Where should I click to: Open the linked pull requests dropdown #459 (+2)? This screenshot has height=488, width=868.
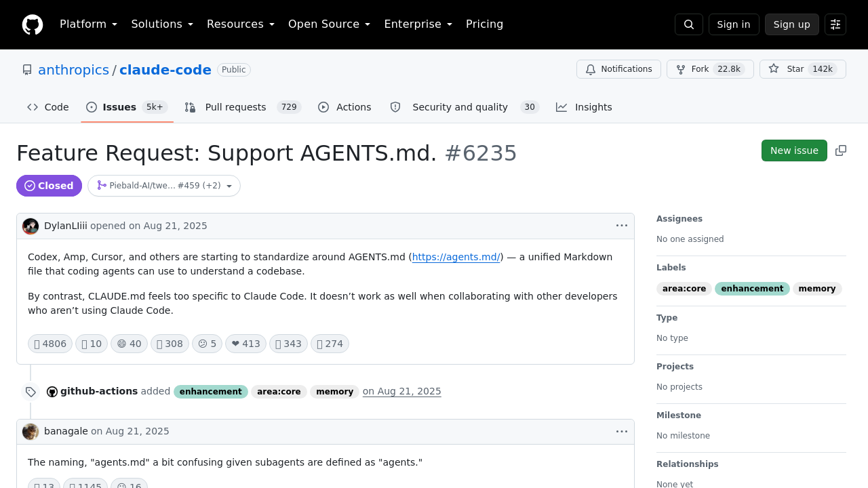click(x=164, y=186)
